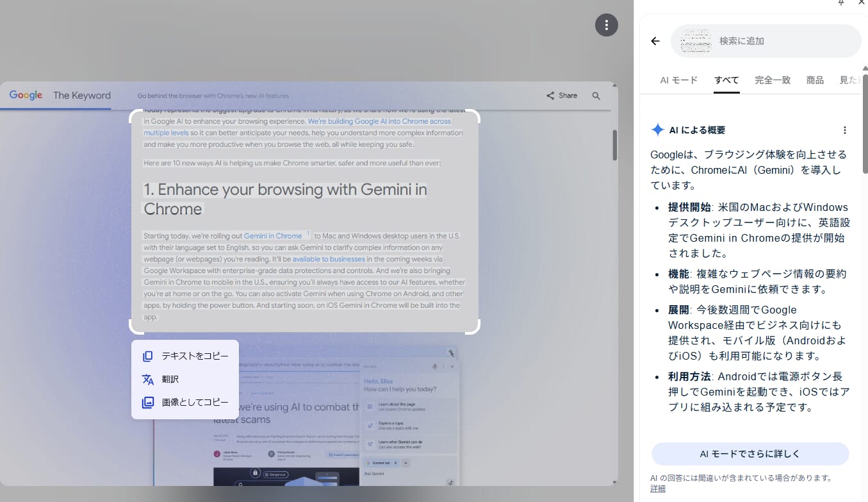Click 'Learn about the page' option in Gemini image
The image size is (868, 502).
[410, 406]
